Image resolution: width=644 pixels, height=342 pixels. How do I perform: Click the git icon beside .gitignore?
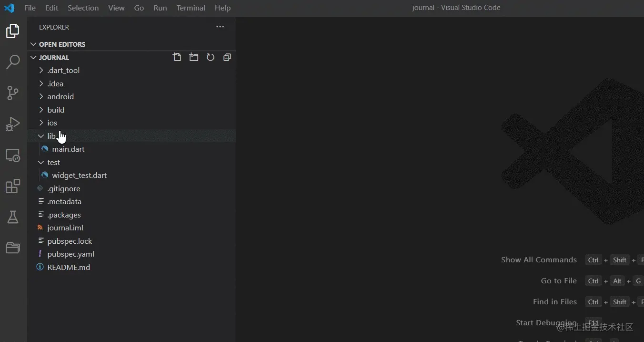click(40, 188)
